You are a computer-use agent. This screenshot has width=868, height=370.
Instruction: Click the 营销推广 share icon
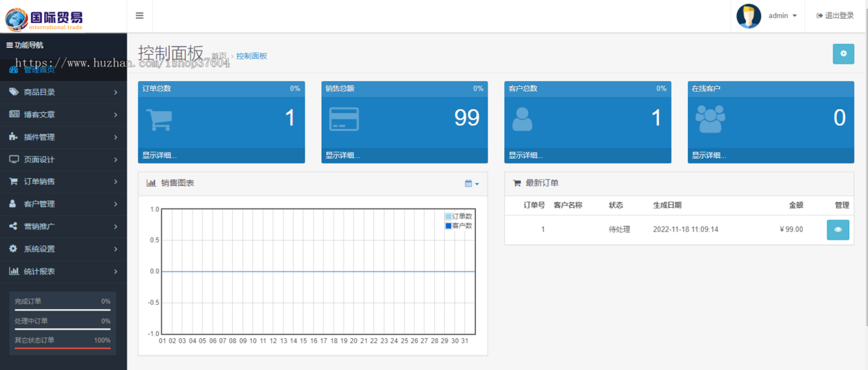(13, 227)
